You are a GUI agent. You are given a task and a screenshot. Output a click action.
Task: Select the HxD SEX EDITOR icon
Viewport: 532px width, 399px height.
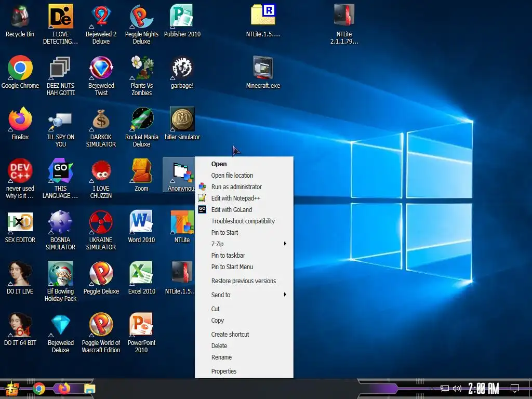click(x=20, y=227)
